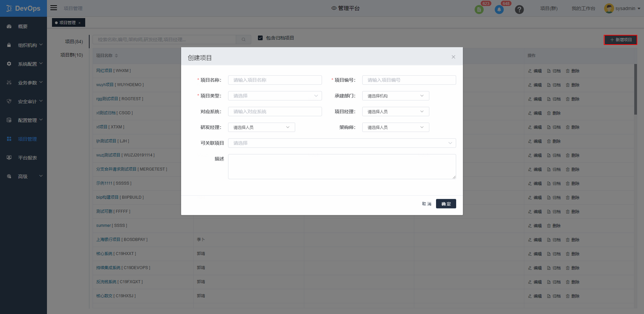Click the 概要 sidebar icon
Viewport: 644px width, 314px height.
tap(9, 26)
